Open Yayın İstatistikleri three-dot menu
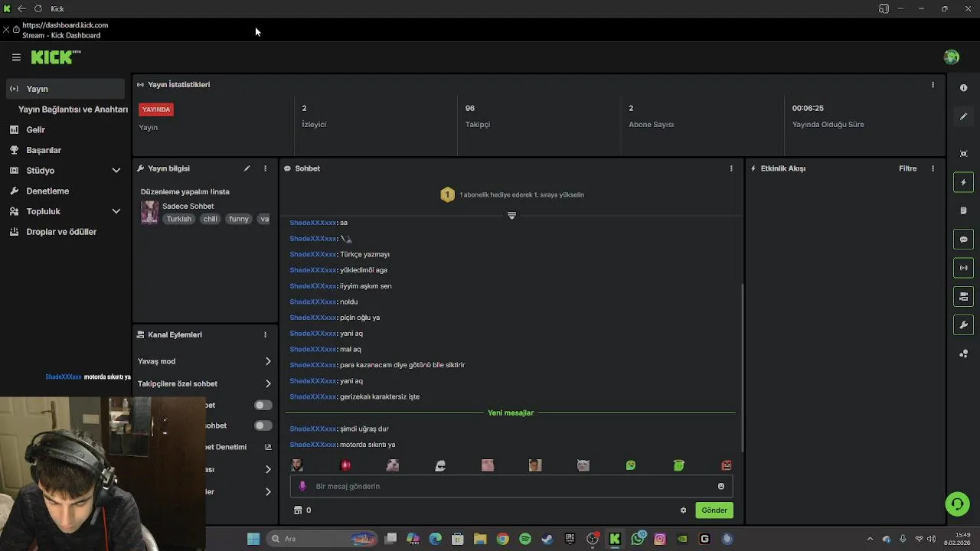The width and height of the screenshot is (980, 551). tap(933, 85)
